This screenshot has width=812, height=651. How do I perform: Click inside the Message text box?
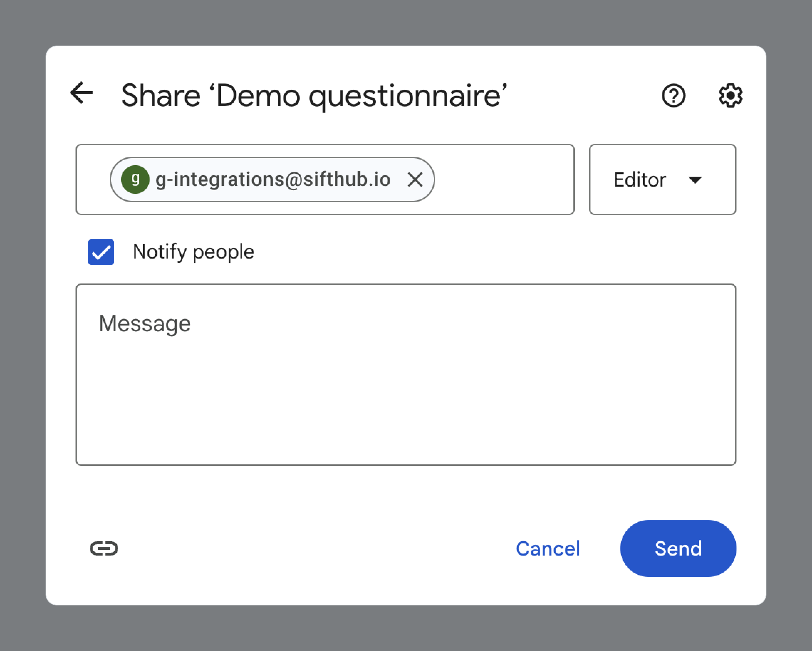pyautogui.click(x=406, y=392)
